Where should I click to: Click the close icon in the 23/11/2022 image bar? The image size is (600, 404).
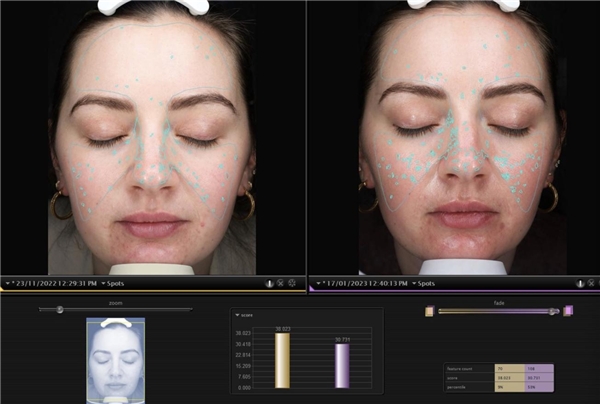coord(280,283)
